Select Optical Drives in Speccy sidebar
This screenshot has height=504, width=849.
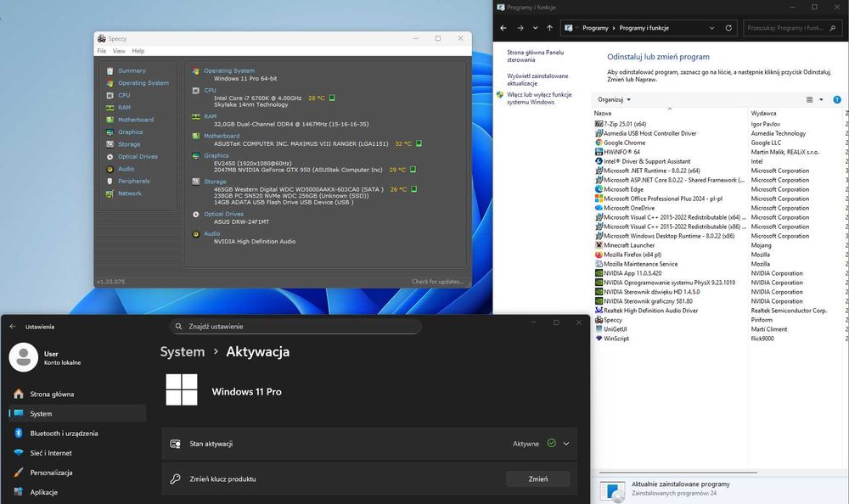(x=138, y=156)
